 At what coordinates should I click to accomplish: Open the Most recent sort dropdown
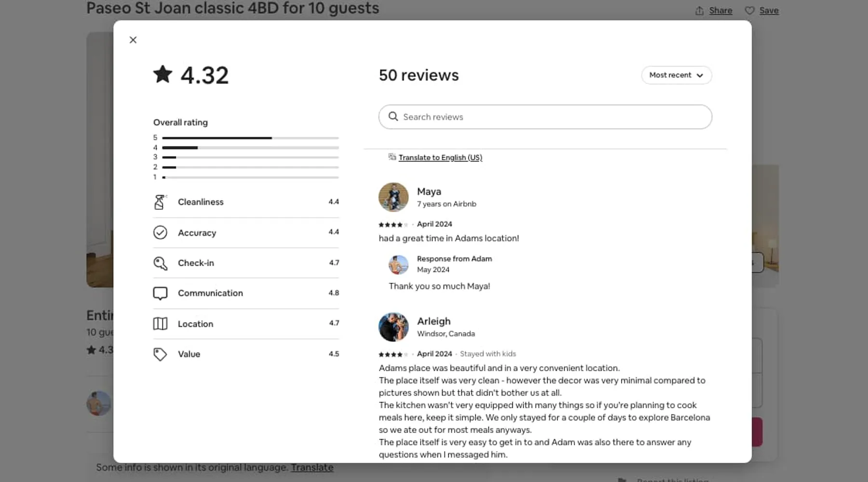tap(676, 75)
